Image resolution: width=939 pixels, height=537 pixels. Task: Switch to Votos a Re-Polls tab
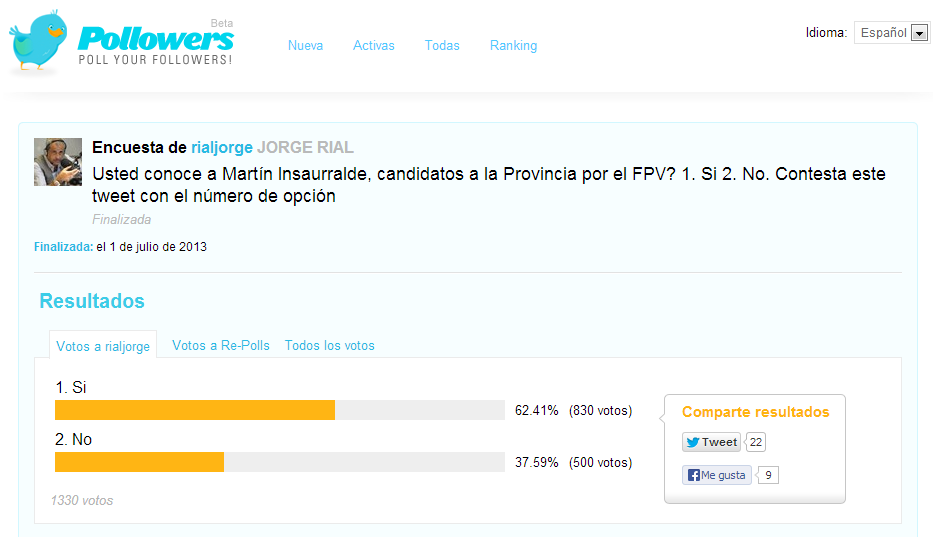coord(221,345)
